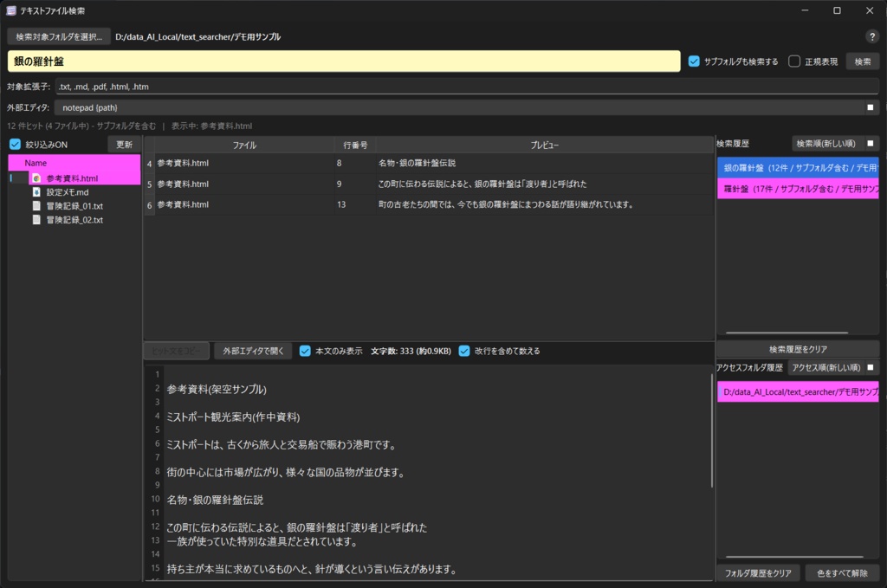Click the フォルダ履歴をクリア button
The image size is (887, 588).
pos(758,573)
